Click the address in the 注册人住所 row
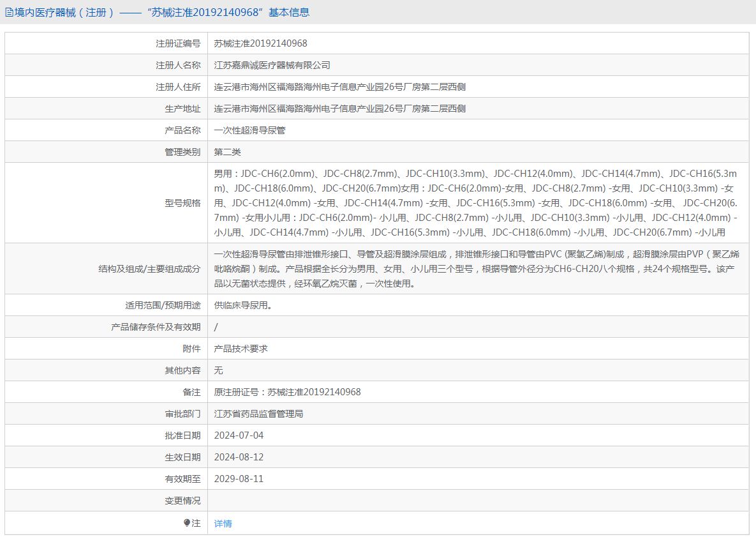756x537 pixels. [x=340, y=87]
